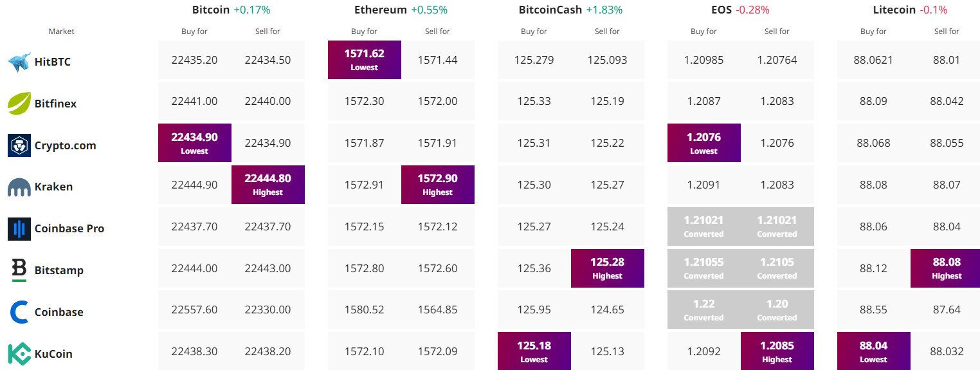This screenshot has width=980, height=370.
Task: Click the Kraken exchange name label
Action: click(x=53, y=187)
